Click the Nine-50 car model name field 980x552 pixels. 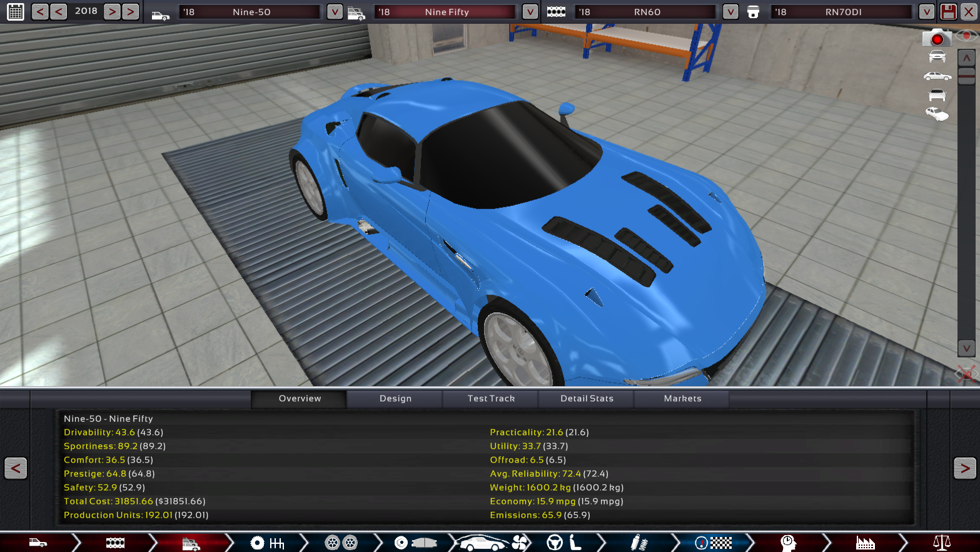click(x=251, y=12)
